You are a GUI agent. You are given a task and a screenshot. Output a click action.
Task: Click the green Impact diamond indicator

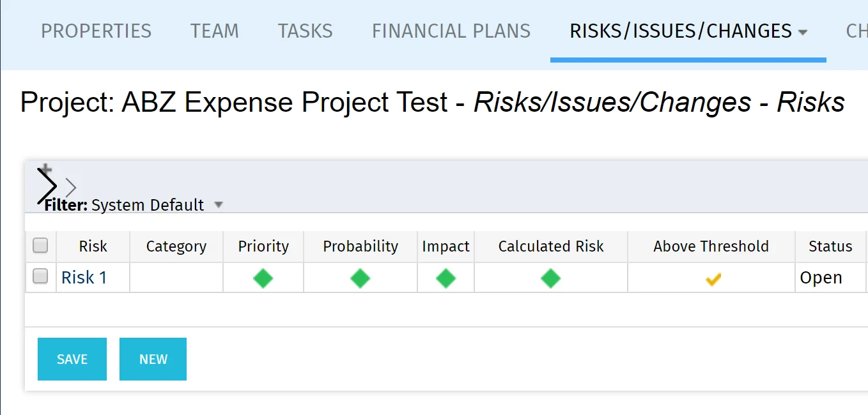point(446,278)
